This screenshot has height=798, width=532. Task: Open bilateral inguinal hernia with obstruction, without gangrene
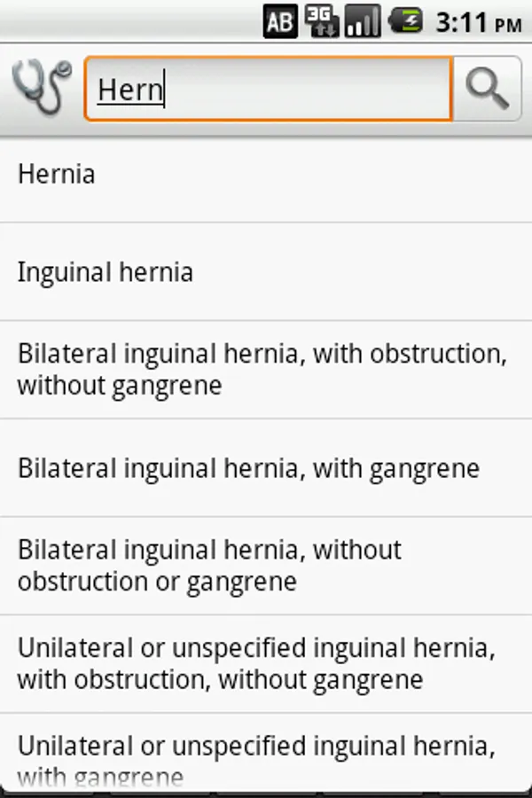pyautogui.click(x=262, y=370)
